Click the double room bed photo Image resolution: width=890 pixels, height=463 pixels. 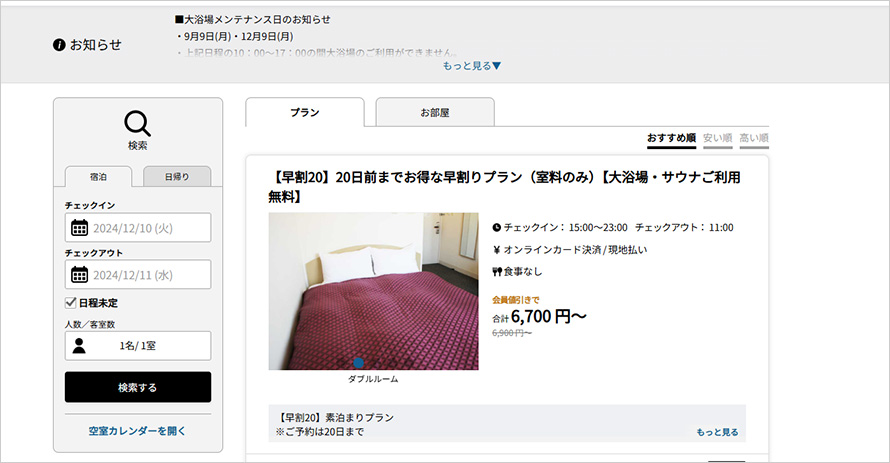(x=373, y=290)
